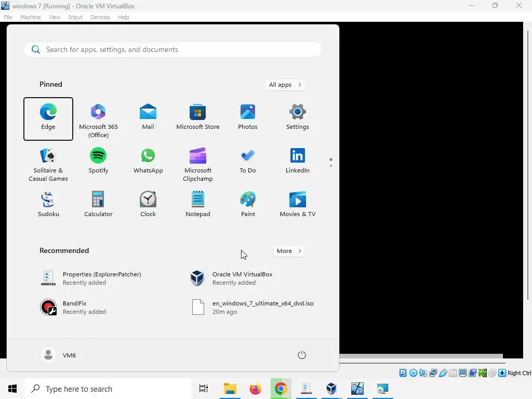Viewport: 532px width, 399px height.
Task: Focus the Start menu search box
Action: (x=173, y=49)
